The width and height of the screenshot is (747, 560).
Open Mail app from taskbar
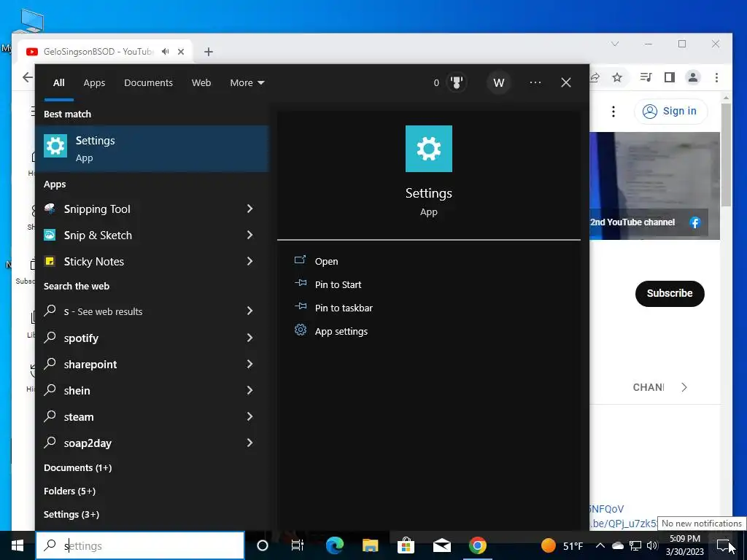click(x=441, y=545)
